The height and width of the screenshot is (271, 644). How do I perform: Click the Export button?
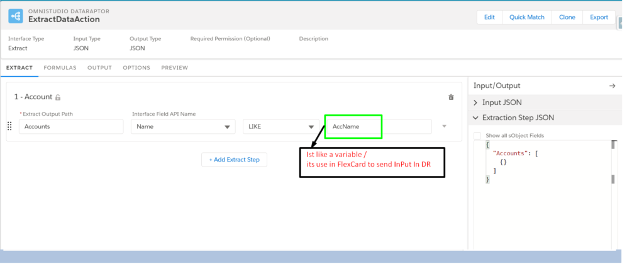point(599,17)
